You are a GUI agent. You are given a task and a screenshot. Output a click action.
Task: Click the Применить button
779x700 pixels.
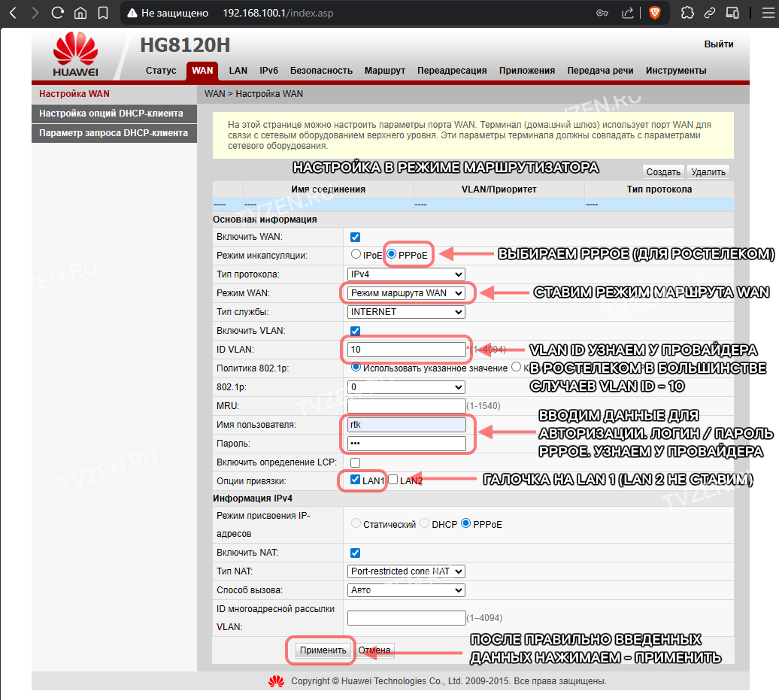[x=323, y=650]
